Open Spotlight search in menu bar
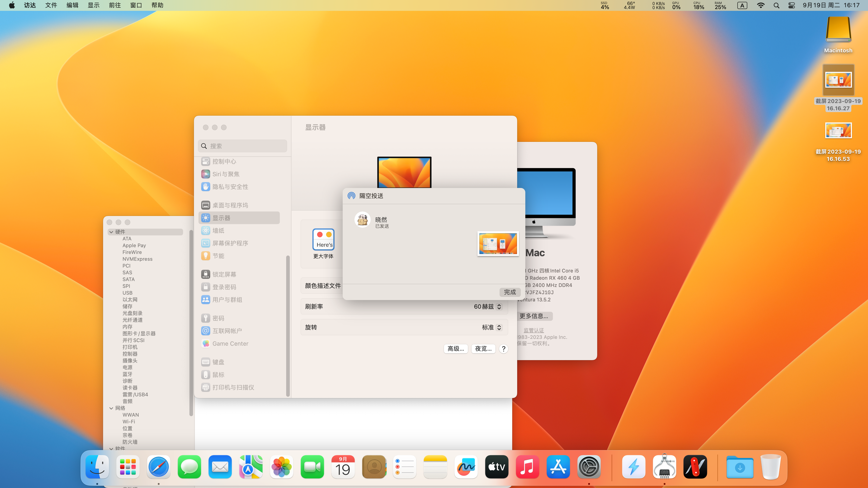The width and height of the screenshot is (868, 488). click(776, 5)
